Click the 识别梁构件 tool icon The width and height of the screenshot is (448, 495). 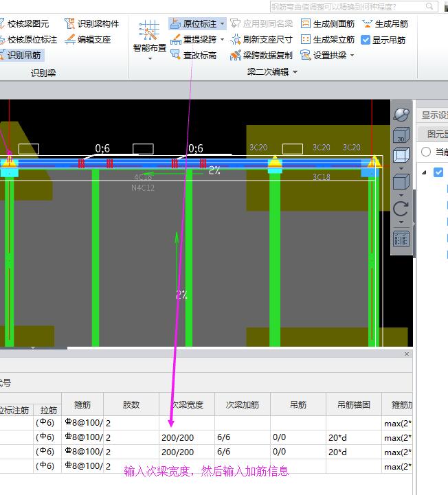[x=69, y=24]
